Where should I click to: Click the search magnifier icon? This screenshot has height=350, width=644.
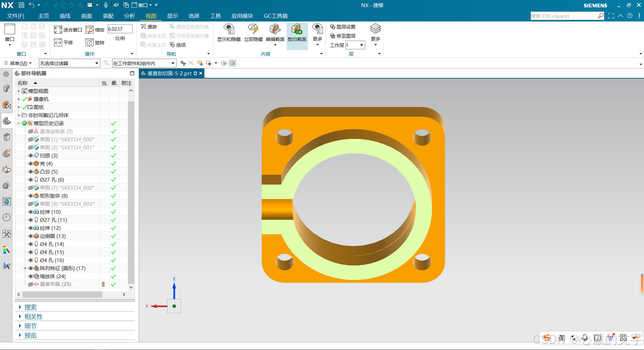coord(601,16)
